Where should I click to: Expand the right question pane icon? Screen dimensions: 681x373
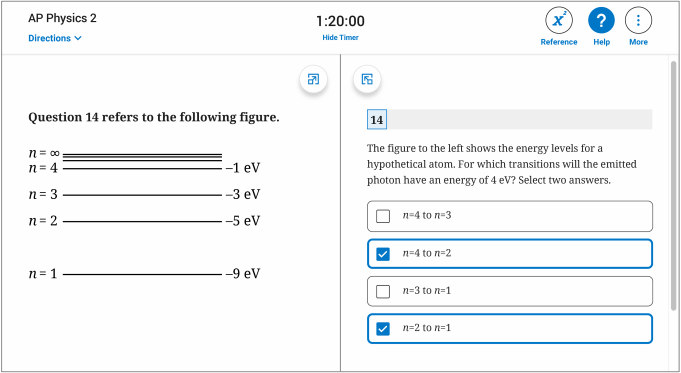click(x=367, y=79)
